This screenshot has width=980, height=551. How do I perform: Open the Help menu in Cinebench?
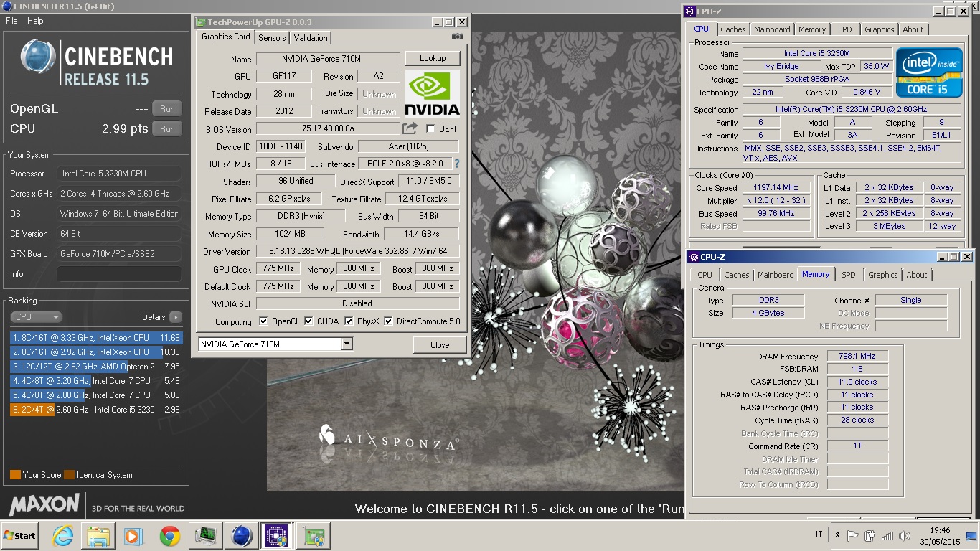35,21
